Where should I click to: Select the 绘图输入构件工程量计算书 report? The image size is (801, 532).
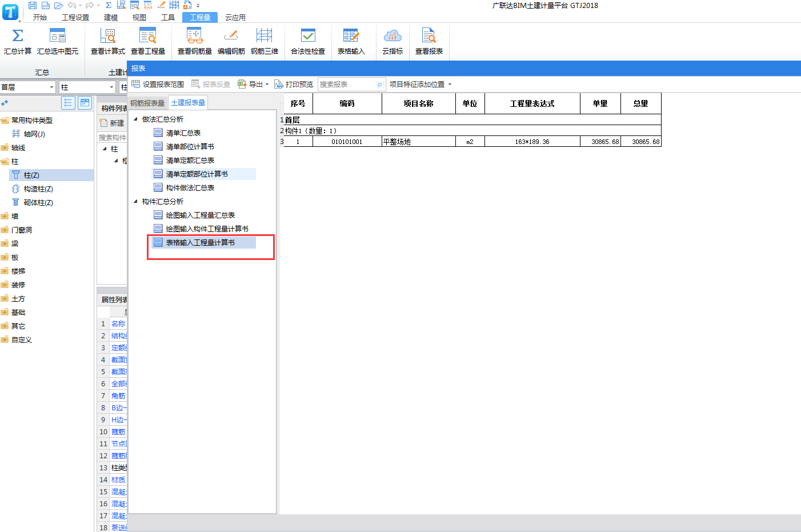click(x=207, y=229)
